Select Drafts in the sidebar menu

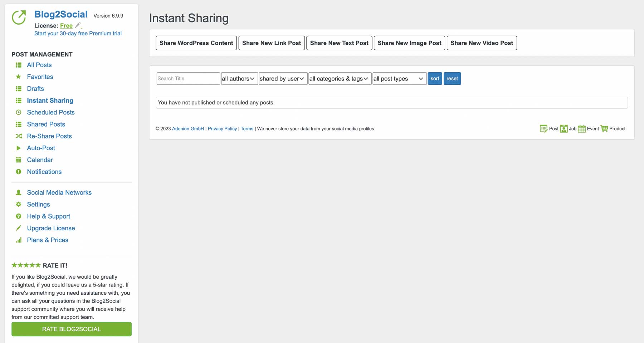point(35,88)
